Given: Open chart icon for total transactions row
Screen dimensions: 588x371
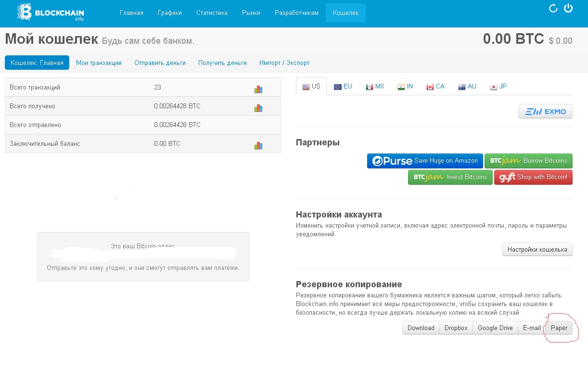Looking at the screenshot, I should click(258, 89).
